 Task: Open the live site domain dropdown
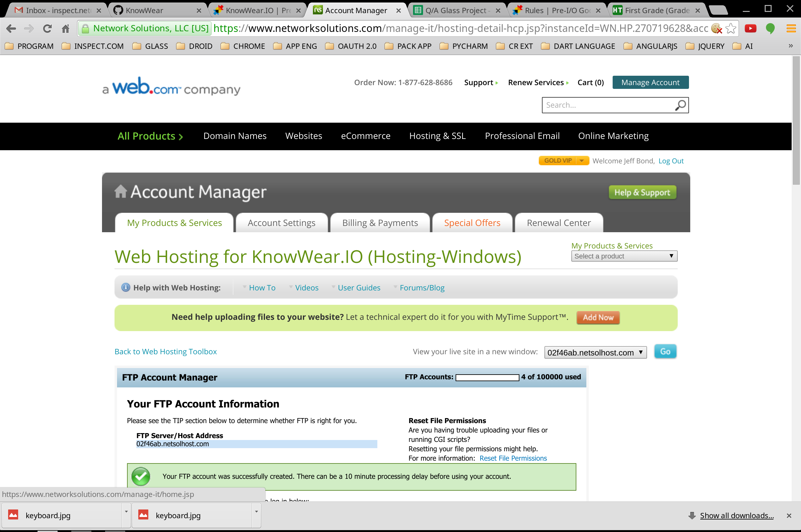click(x=595, y=352)
